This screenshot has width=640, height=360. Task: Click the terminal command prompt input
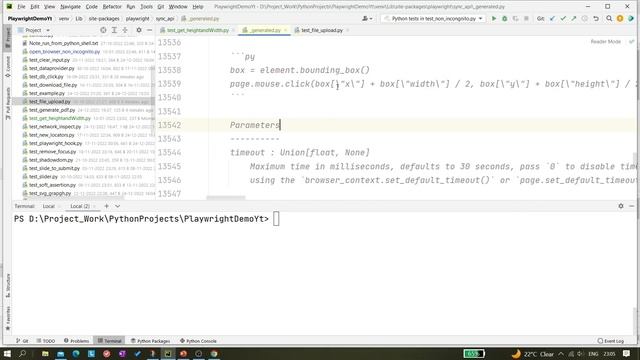point(276,219)
